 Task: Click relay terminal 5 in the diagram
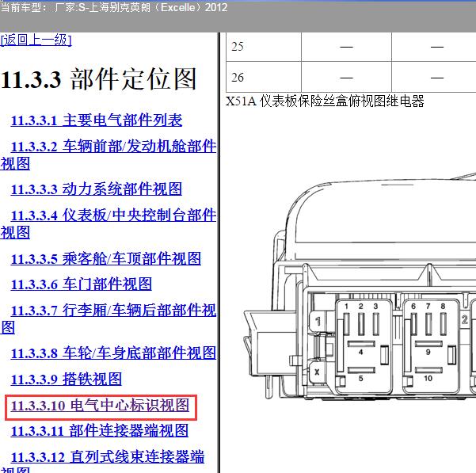pyautogui.click(x=360, y=378)
